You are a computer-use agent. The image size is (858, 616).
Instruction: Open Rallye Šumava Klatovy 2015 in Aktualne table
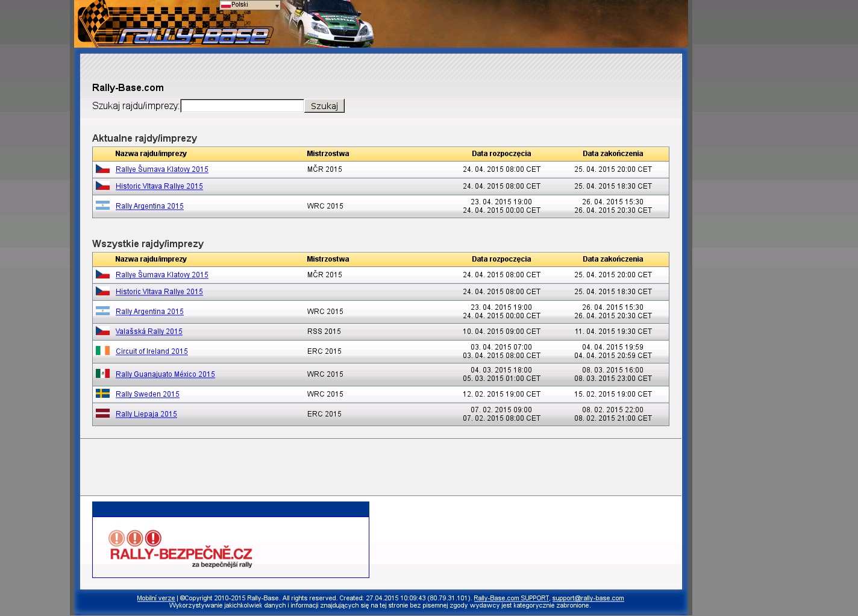pos(161,169)
